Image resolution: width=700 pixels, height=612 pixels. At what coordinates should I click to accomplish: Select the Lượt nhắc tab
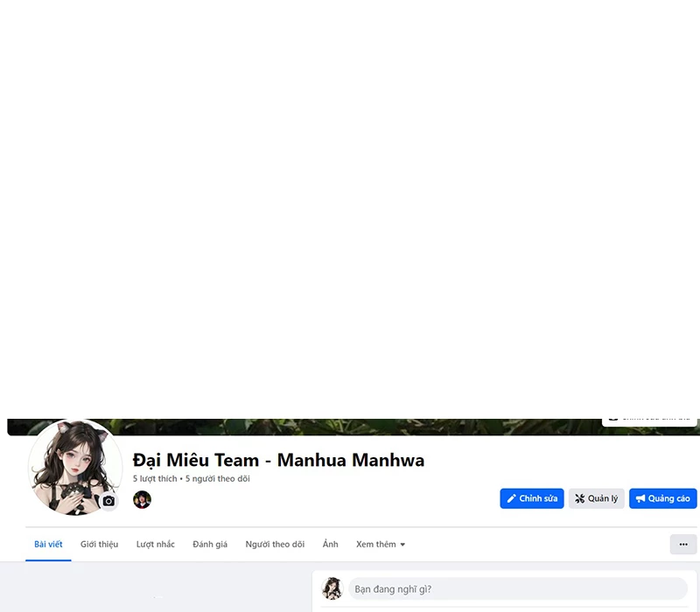[155, 544]
